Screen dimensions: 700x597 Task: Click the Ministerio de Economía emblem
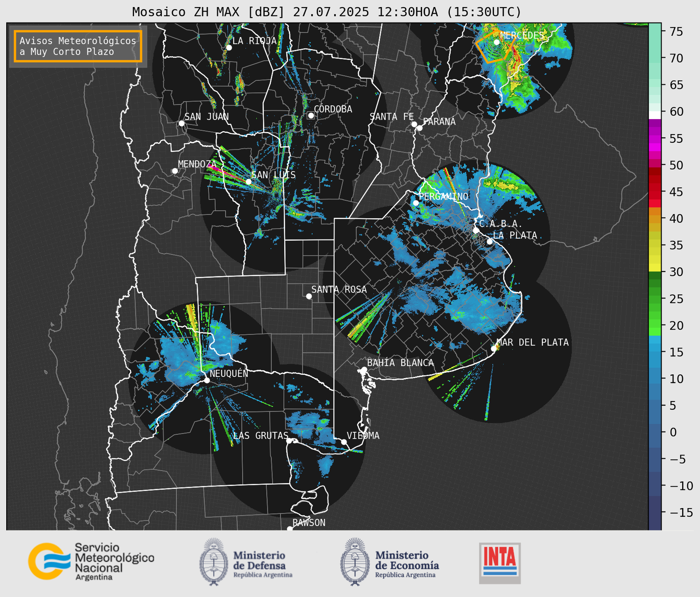355,562
